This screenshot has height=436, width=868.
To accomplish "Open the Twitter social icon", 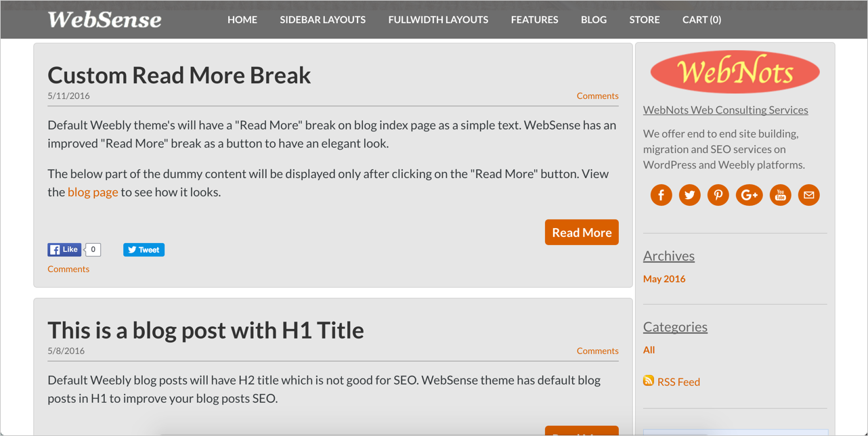I will pos(689,195).
